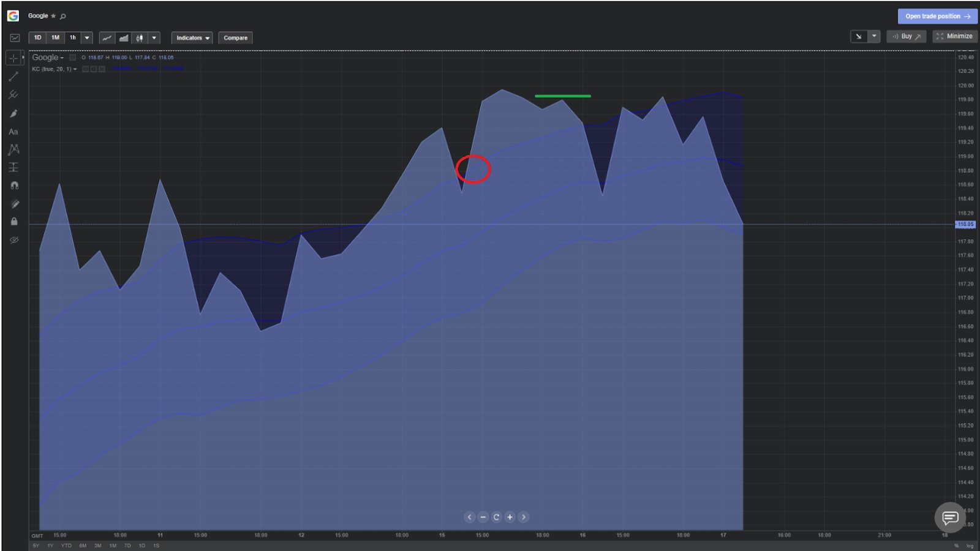Pick the brush drawing tool
Viewport: 980px width, 551px height.
tap(13, 113)
